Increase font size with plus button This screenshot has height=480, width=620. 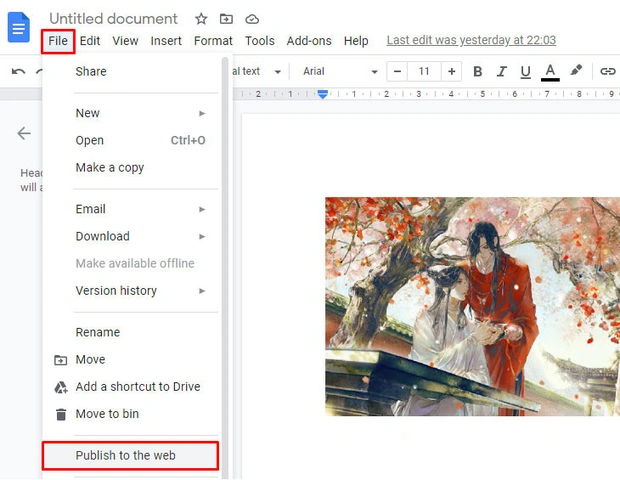click(451, 72)
